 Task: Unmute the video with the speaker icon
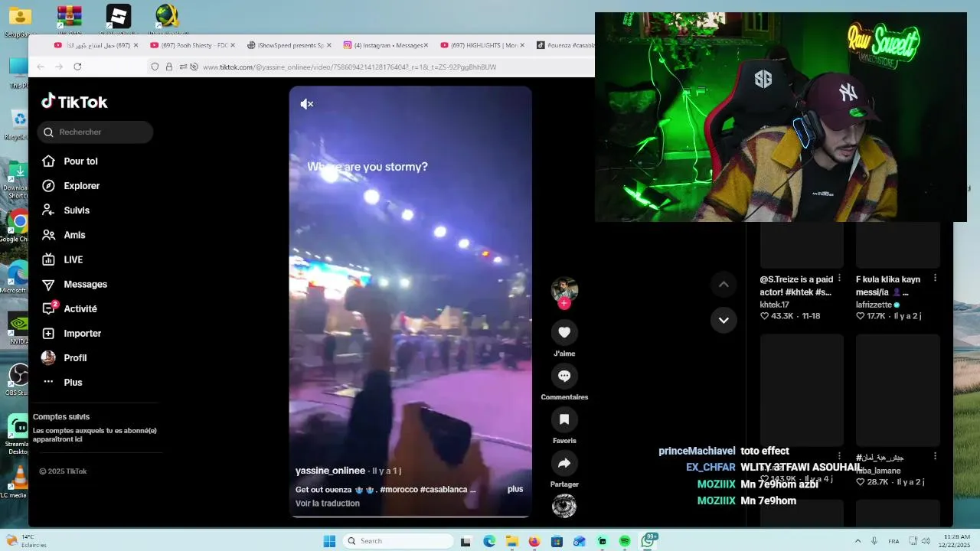[x=307, y=104]
